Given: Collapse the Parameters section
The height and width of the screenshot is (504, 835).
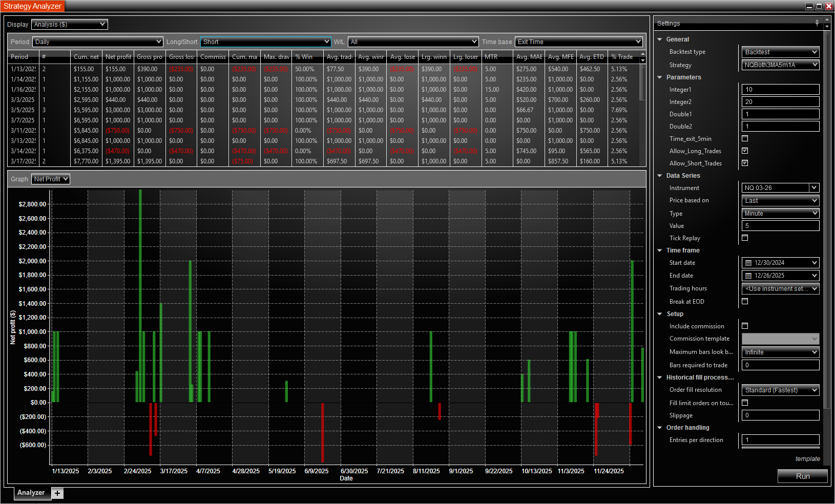Looking at the screenshot, I should pos(660,77).
